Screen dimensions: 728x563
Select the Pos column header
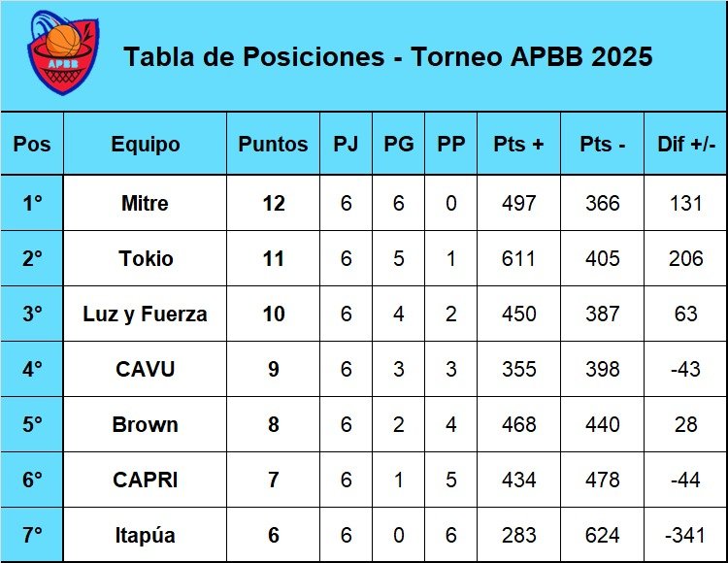coord(32,144)
